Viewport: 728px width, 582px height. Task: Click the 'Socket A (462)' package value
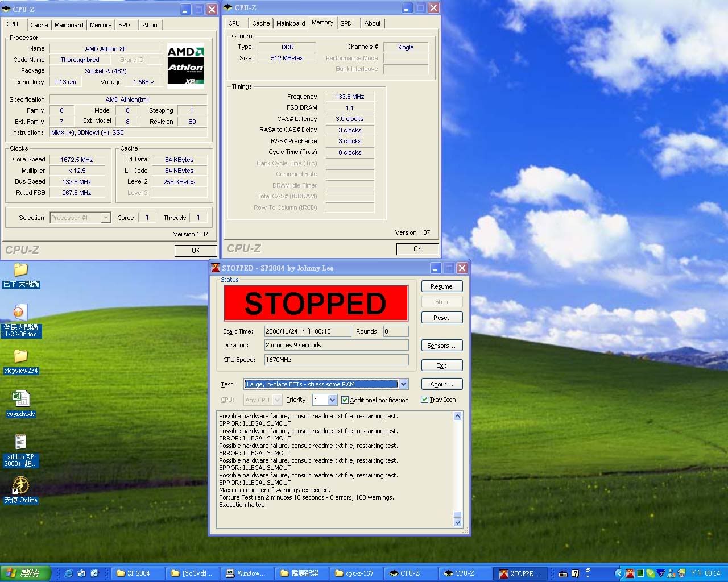pyautogui.click(x=106, y=71)
